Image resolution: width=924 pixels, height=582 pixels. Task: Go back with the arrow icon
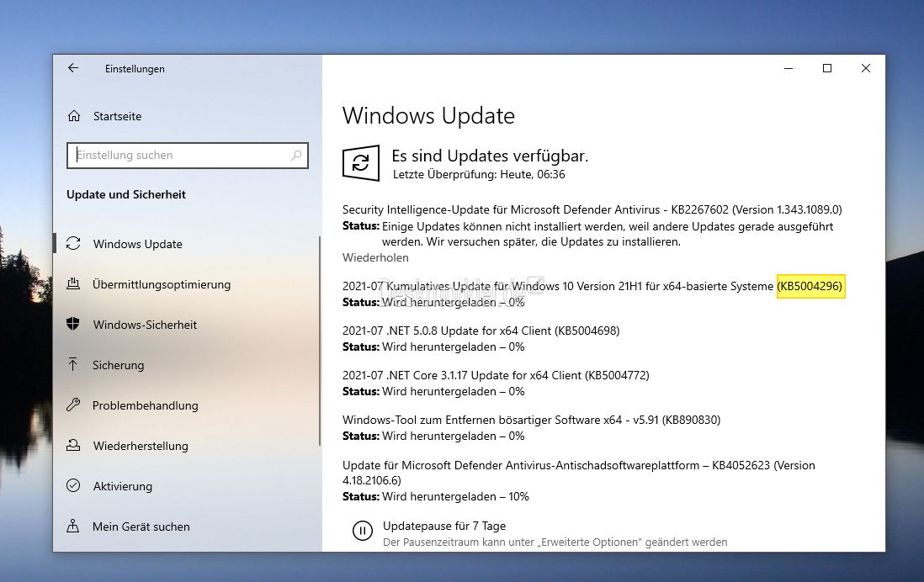[73, 68]
